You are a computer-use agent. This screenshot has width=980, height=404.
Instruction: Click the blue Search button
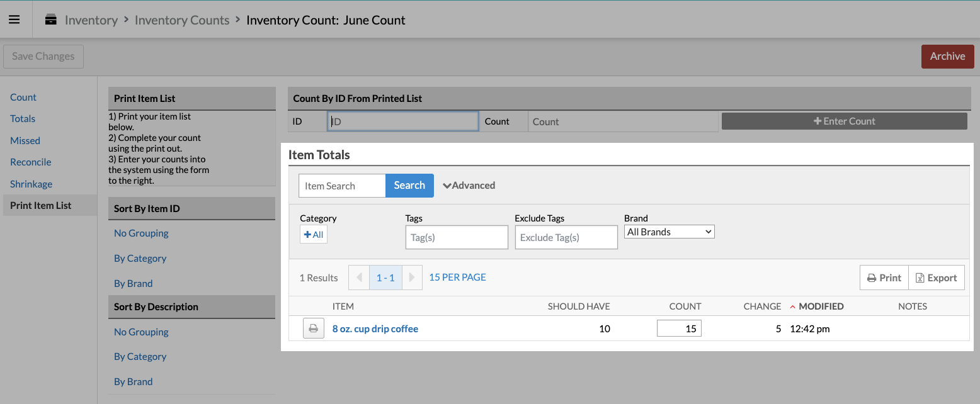(409, 185)
